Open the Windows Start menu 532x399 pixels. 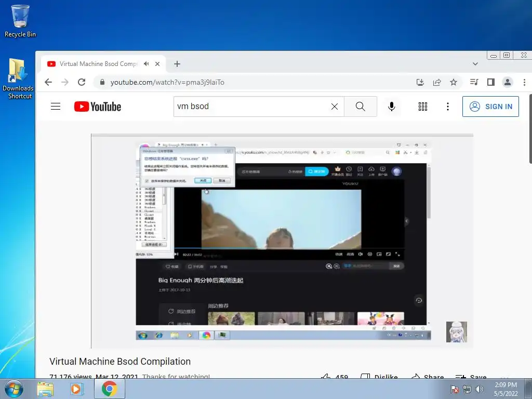coord(14,389)
